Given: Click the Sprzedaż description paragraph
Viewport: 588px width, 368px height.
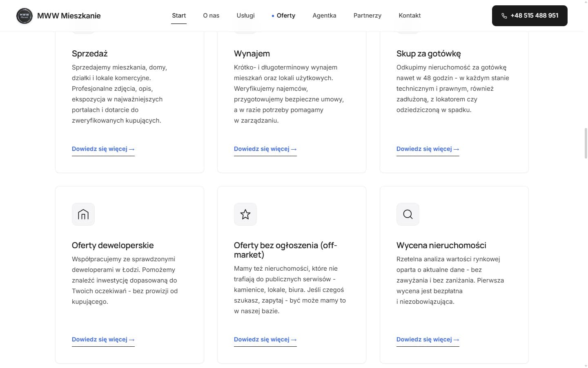Looking at the screenshot, I should click(120, 94).
